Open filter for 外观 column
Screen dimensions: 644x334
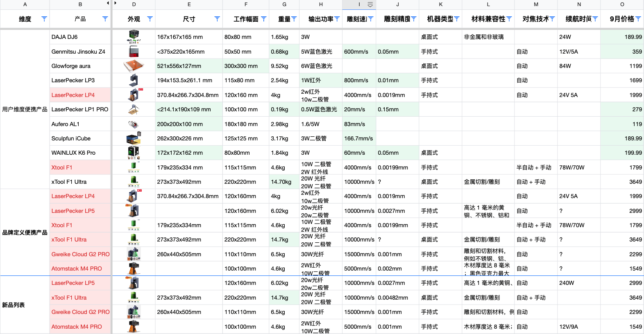tap(150, 19)
